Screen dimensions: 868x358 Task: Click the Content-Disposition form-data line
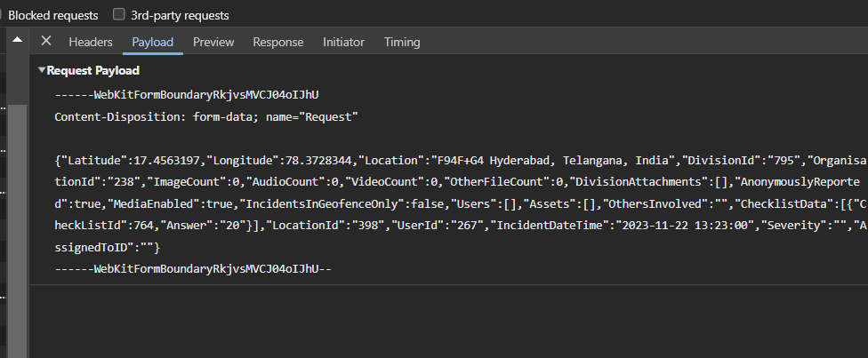205,116
